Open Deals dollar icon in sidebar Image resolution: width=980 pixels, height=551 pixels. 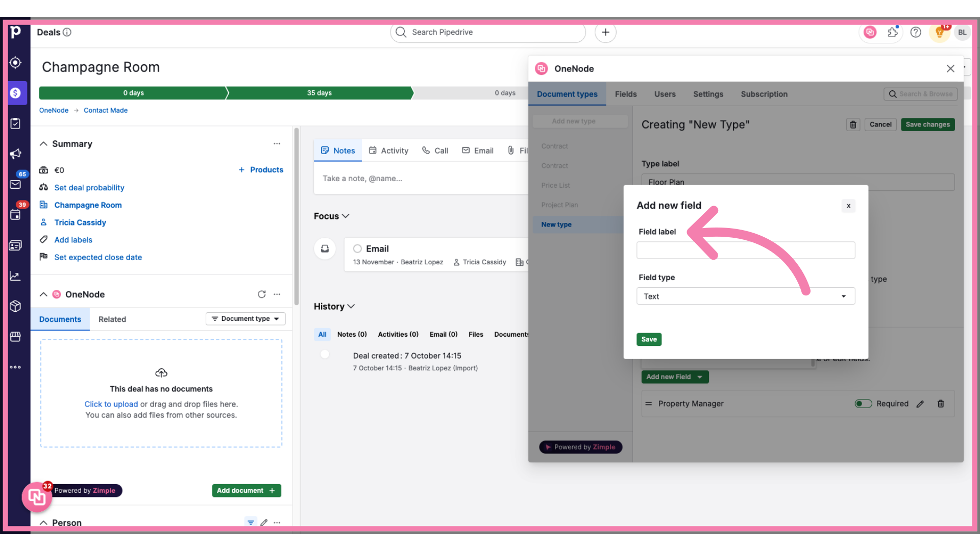click(x=15, y=93)
